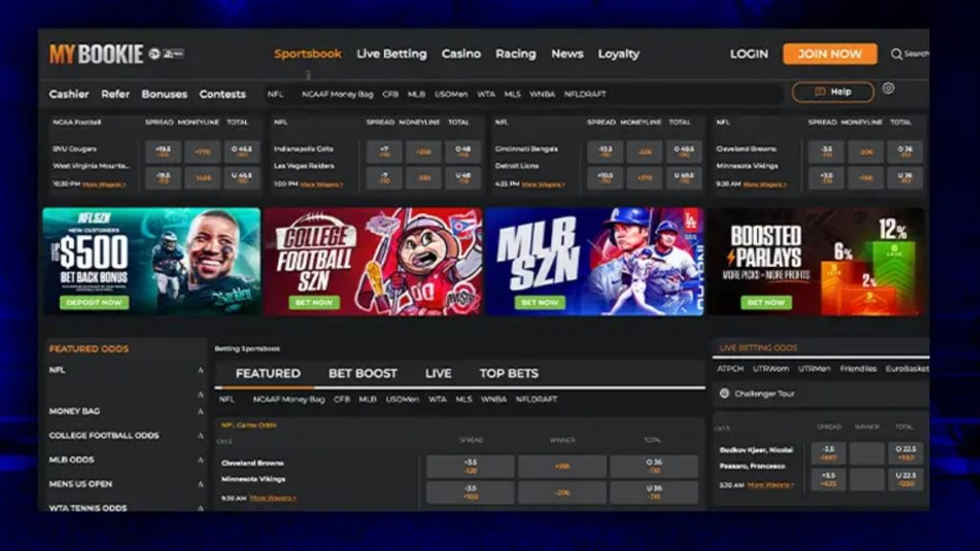Select NCAAF Money Bag in the top sports bar
980x551 pixels.
click(x=338, y=94)
